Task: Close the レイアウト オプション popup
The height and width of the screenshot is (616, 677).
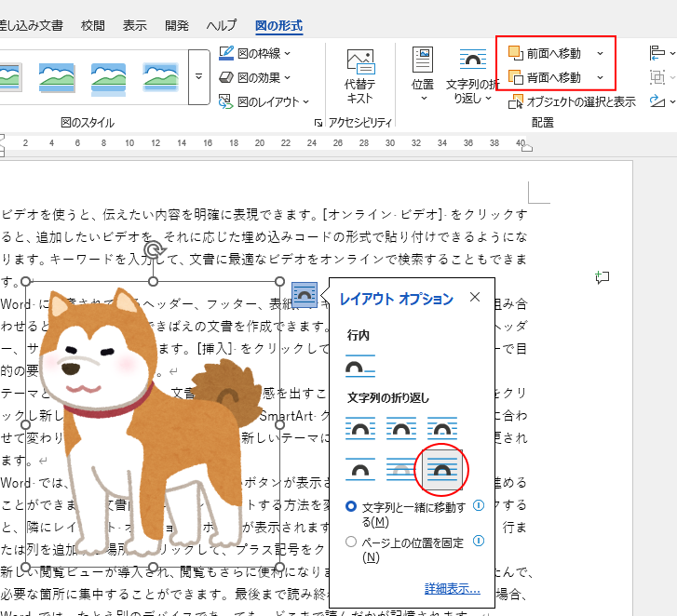Action: point(475,298)
